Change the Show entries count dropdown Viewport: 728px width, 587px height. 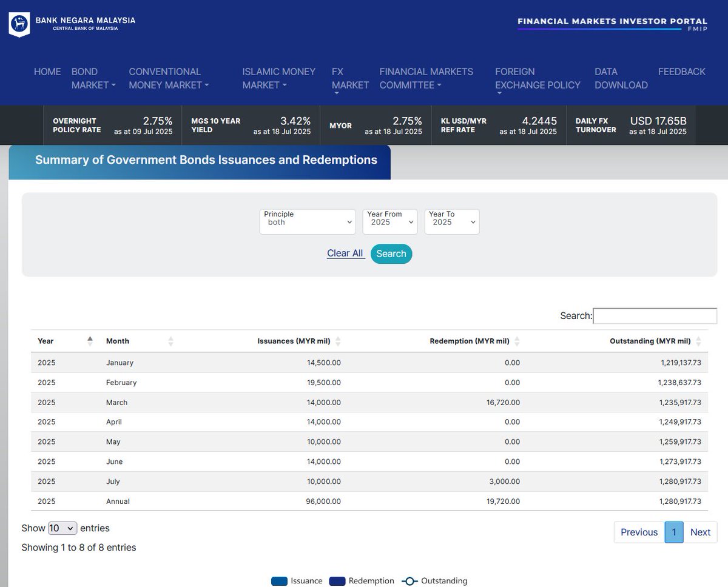click(x=62, y=528)
